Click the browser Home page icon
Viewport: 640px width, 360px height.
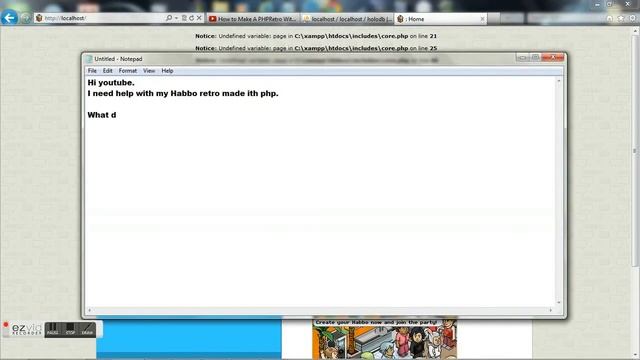tap(609, 18)
